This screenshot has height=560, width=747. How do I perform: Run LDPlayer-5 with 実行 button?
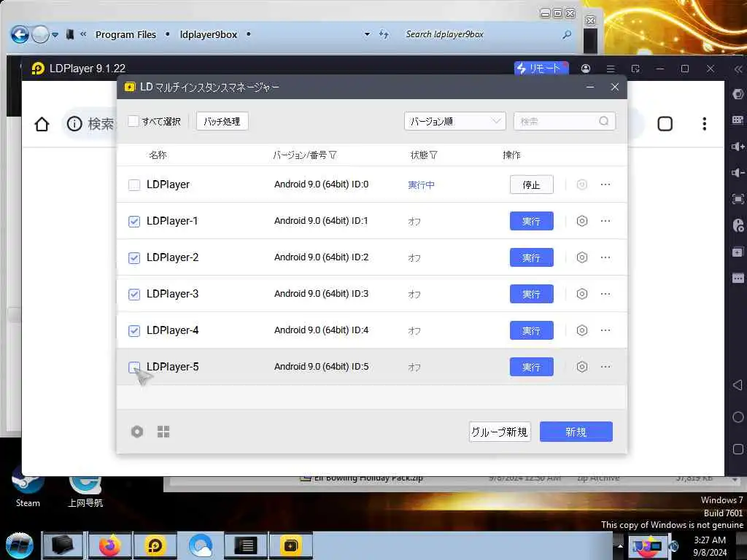pos(531,367)
